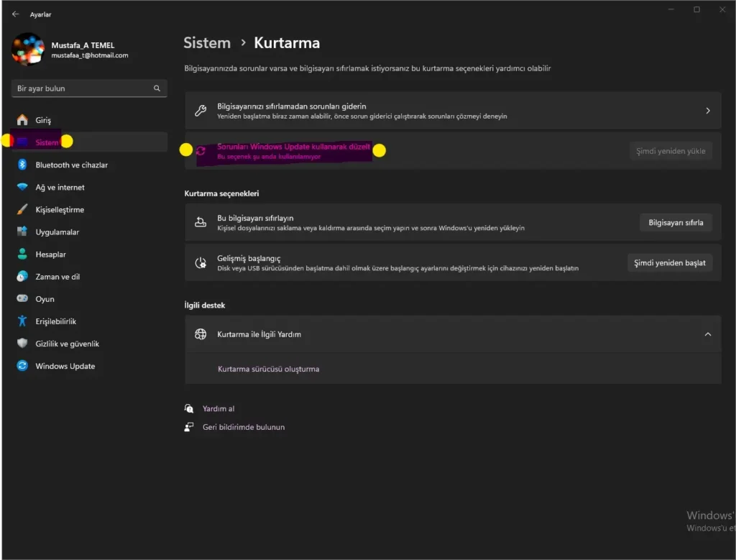This screenshot has width=736, height=560.
Task: Click the Bir ayar bulun search field
Action: [89, 88]
